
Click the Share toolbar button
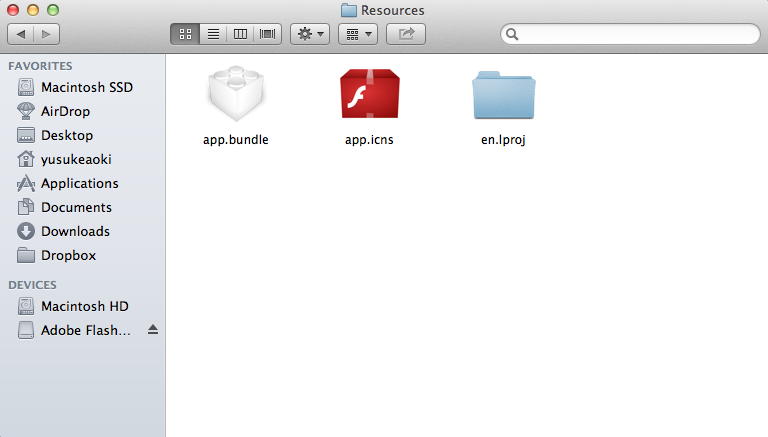click(x=406, y=34)
